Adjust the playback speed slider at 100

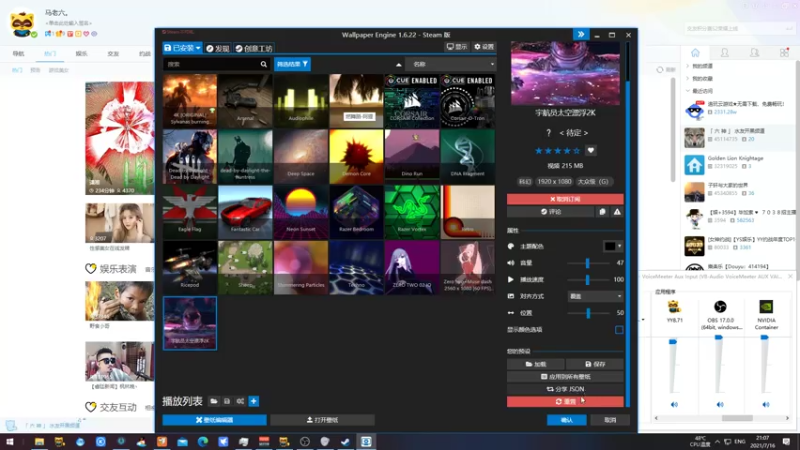coord(588,280)
